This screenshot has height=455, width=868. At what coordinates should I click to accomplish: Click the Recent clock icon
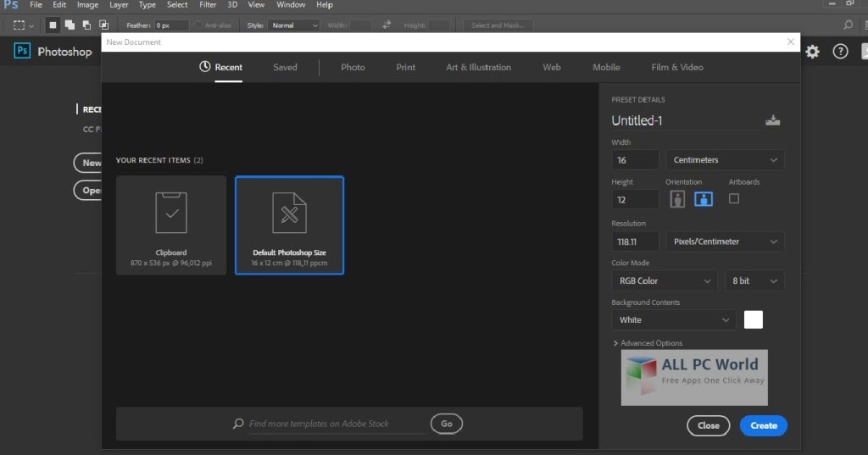pos(205,66)
